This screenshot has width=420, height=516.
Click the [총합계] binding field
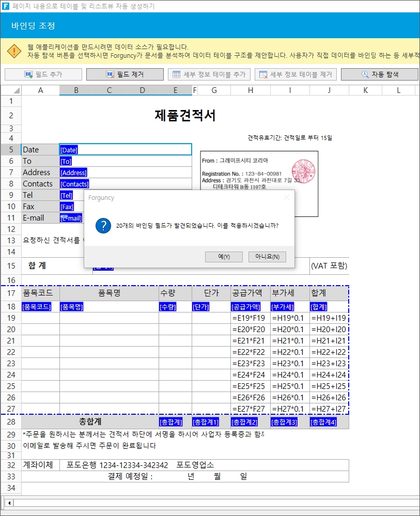coord(171,422)
